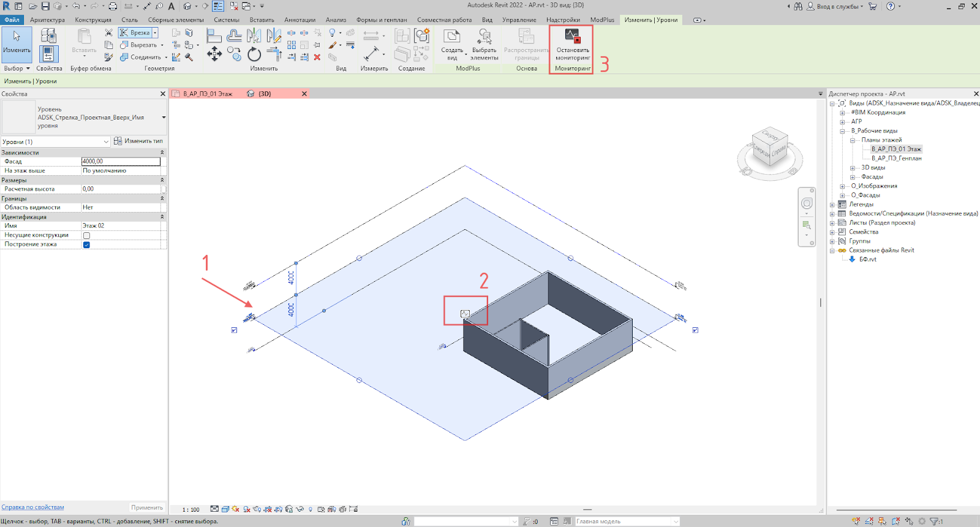This screenshot has width=980, height=527.
Task: Click the Open folder icon in quick access toolbar
Action: [32, 6]
